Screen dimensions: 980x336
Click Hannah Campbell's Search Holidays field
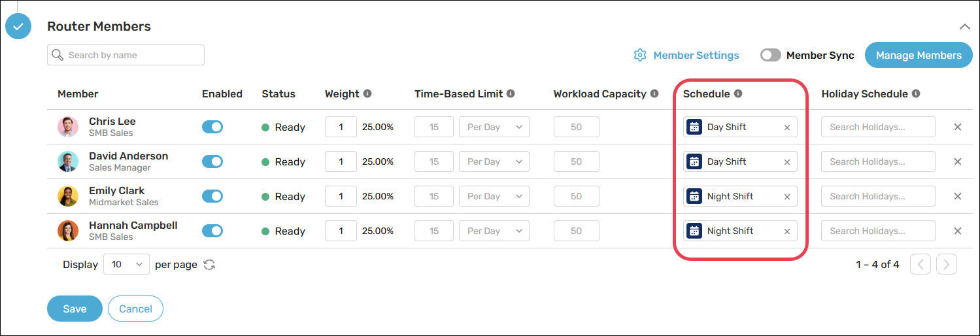coord(878,231)
